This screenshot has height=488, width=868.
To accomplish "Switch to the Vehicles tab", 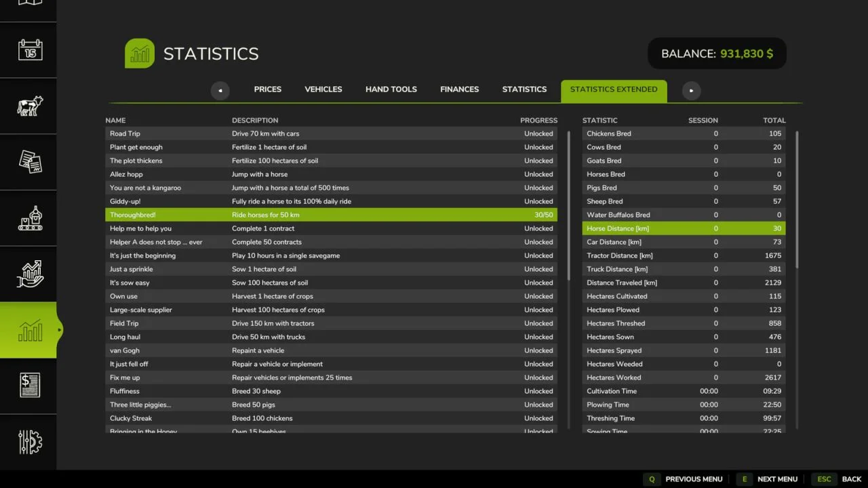I will pos(323,89).
